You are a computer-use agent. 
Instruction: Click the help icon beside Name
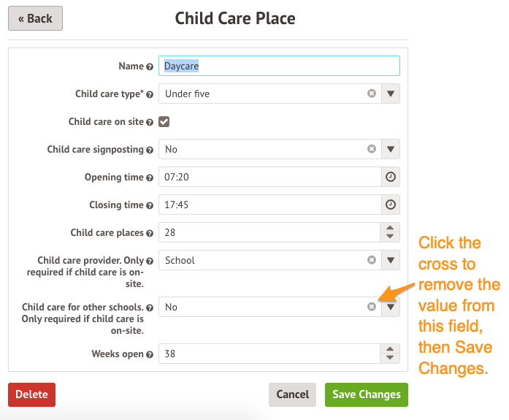click(150, 66)
